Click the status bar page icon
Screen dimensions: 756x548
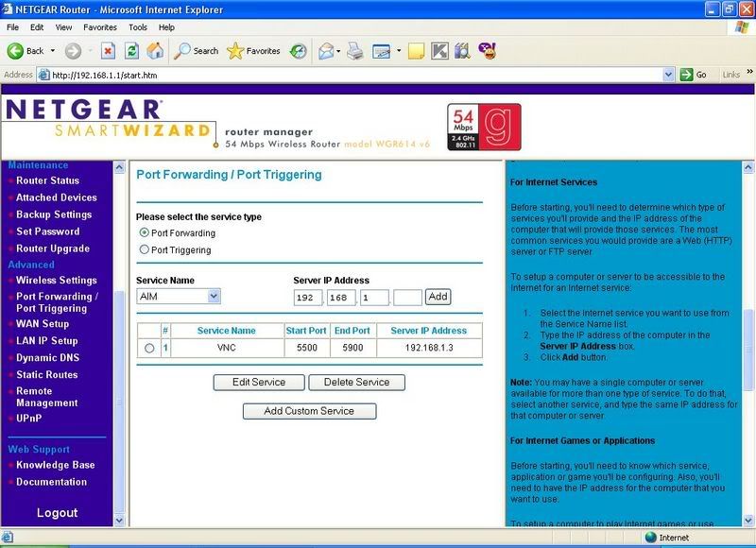tap(7, 538)
